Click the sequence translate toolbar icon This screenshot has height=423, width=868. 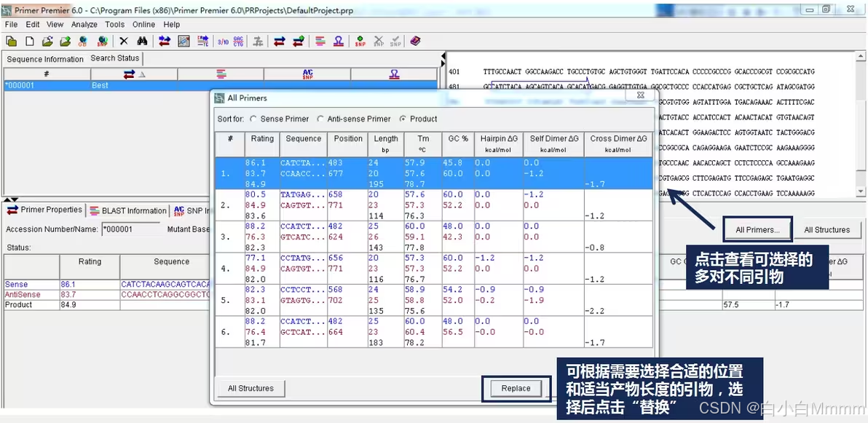click(203, 41)
